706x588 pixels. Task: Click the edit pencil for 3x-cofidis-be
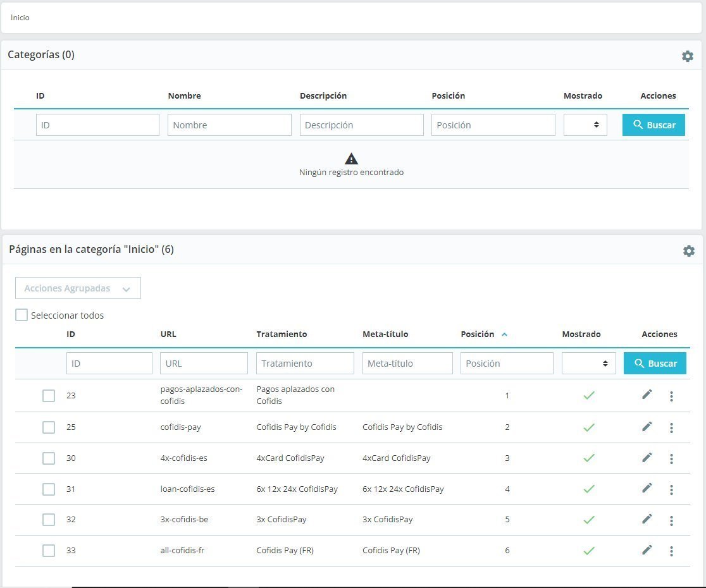point(647,519)
